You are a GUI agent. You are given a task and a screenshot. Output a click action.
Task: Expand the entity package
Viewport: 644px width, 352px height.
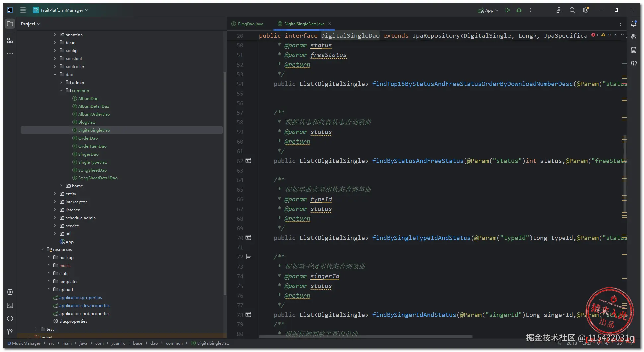coord(55,194)
